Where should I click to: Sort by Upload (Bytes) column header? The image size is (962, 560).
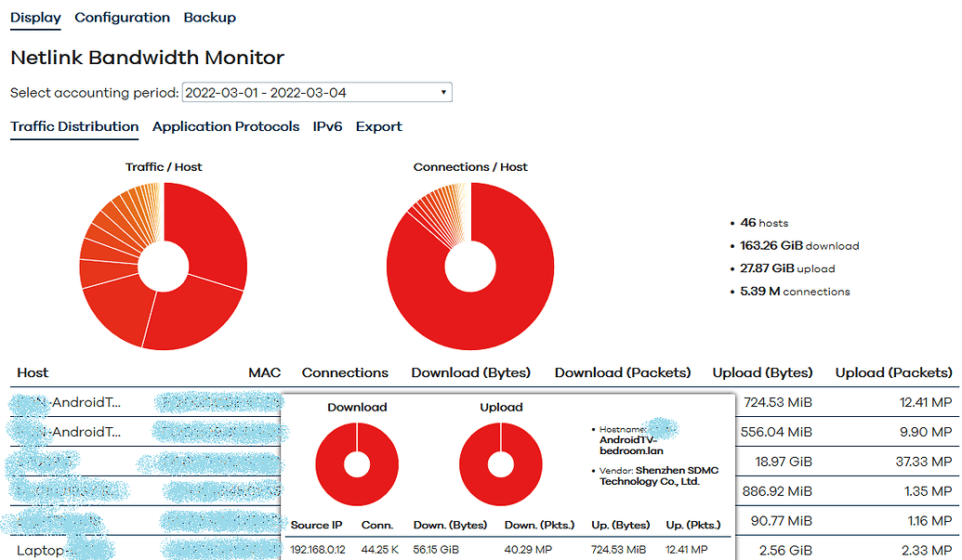click(762, 373)
